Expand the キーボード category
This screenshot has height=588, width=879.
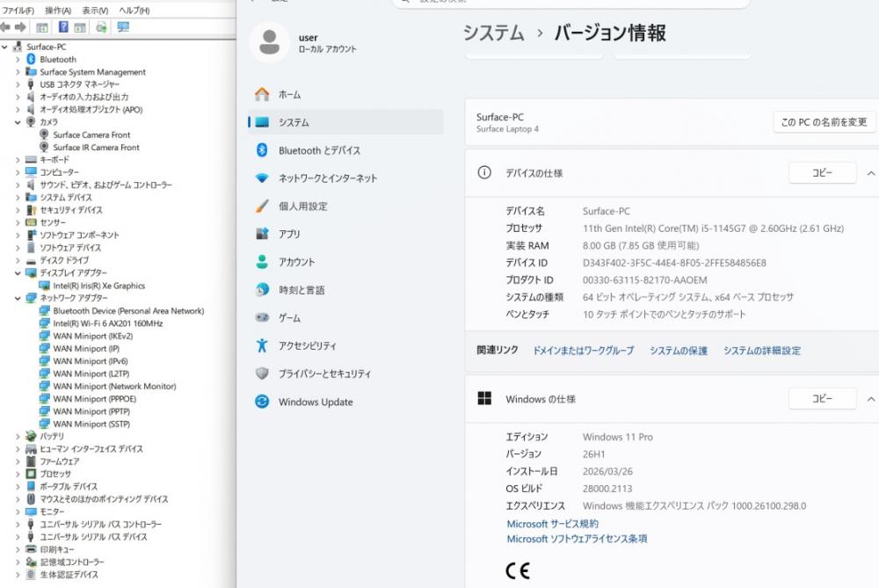[x=18, y=160]
